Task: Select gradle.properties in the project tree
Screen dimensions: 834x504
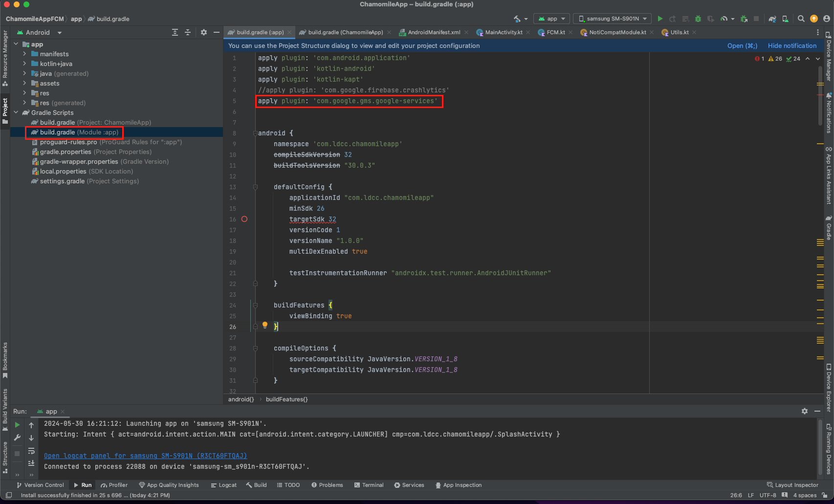Action: [66, 152]
